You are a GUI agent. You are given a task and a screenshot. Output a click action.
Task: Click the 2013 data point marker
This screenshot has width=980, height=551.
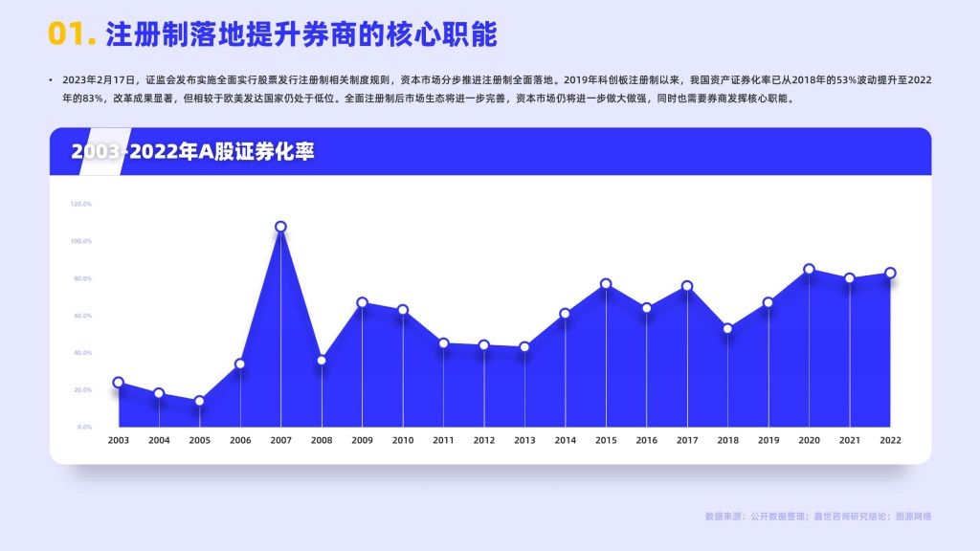click(524, 347)
